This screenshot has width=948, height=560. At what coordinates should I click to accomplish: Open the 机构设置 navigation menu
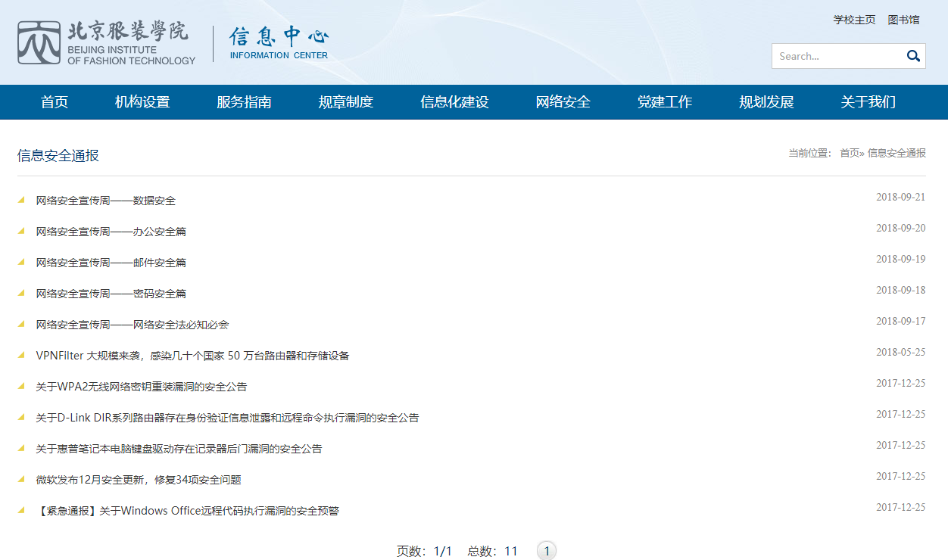click(142, 102)
